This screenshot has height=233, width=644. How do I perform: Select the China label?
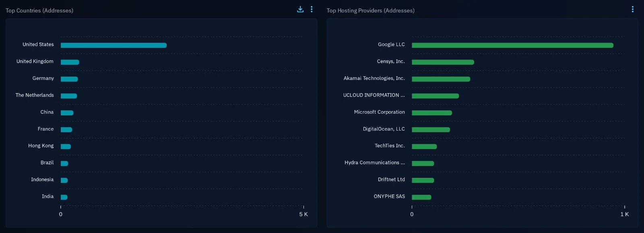coord(47,112)
